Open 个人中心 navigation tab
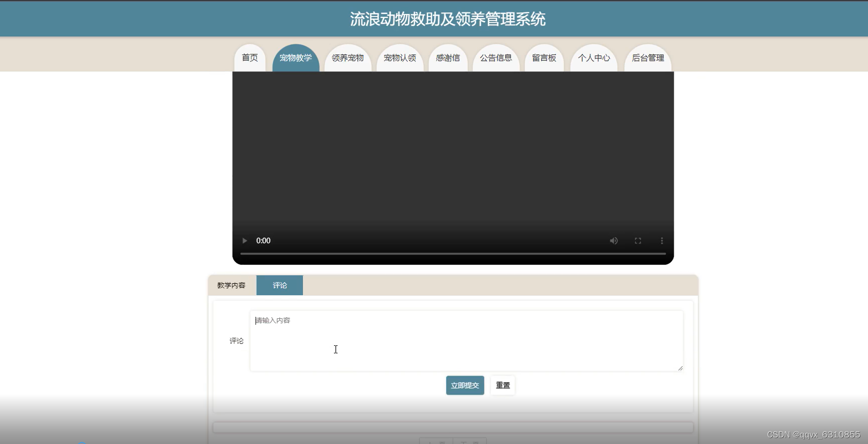Screen dimensions: 868x444 pos(594,58)
